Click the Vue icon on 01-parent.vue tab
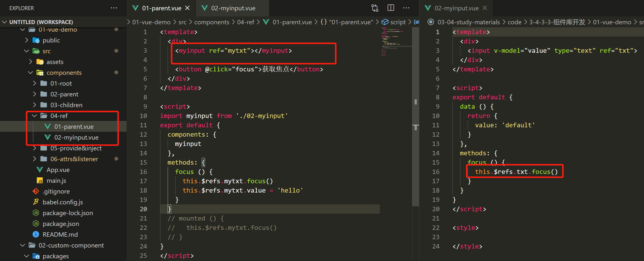The image size is (644, 261). point(135,8)
